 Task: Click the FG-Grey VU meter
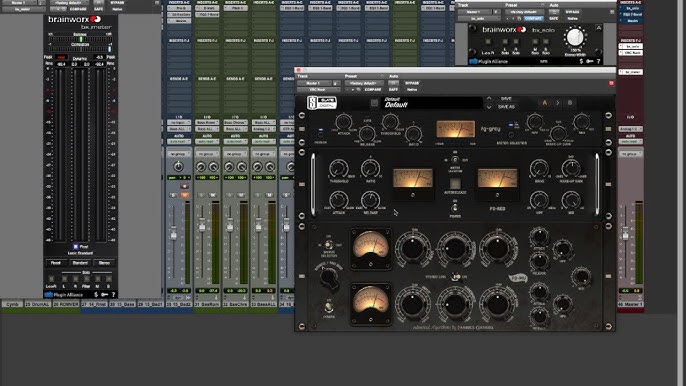[455, 130]
